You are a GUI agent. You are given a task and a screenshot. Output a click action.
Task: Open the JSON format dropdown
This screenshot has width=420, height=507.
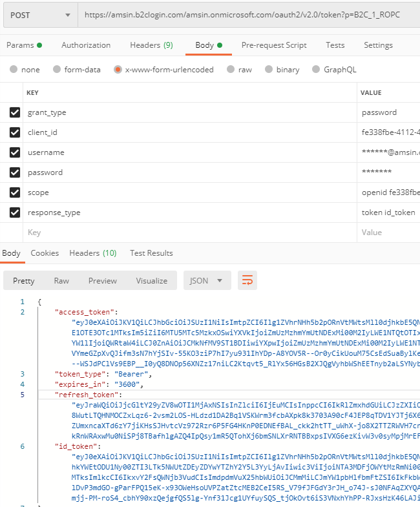point(207,280)
